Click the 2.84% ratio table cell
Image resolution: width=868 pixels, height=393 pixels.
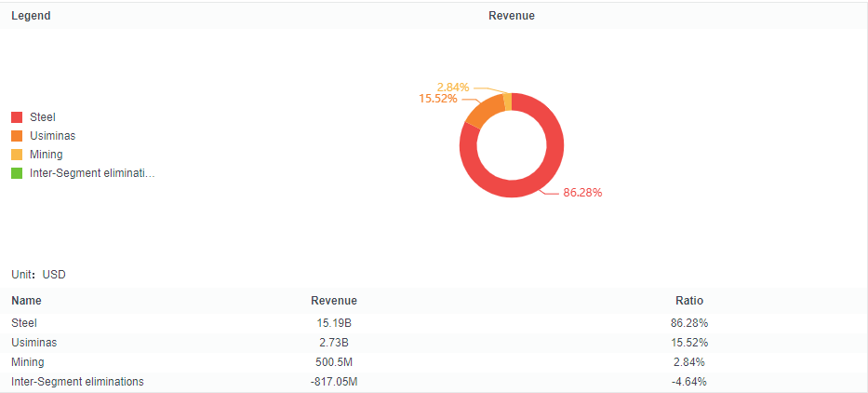coord(689,362)
